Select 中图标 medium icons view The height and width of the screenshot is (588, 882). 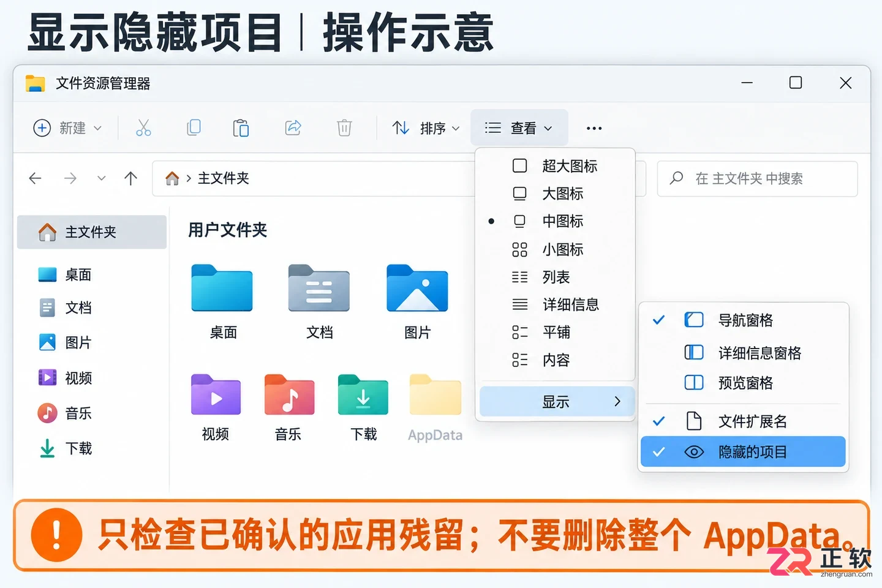point(556,221)
